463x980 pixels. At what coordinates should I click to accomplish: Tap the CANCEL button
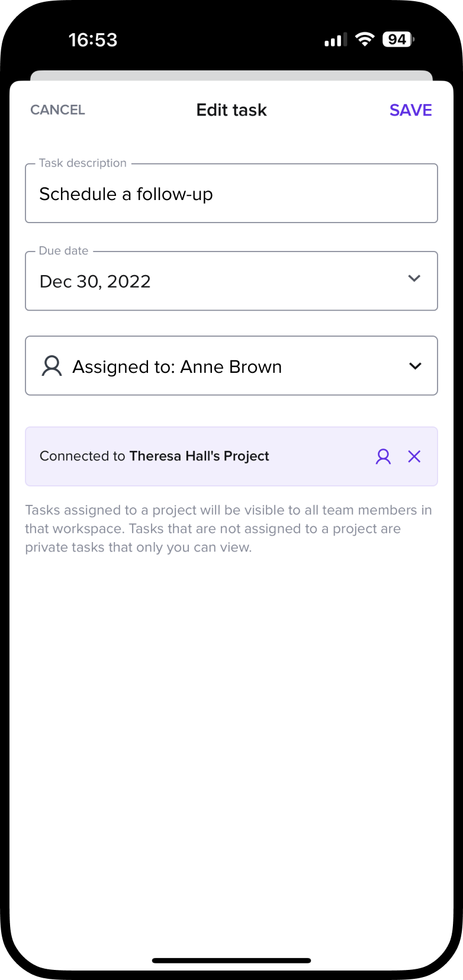57,110
